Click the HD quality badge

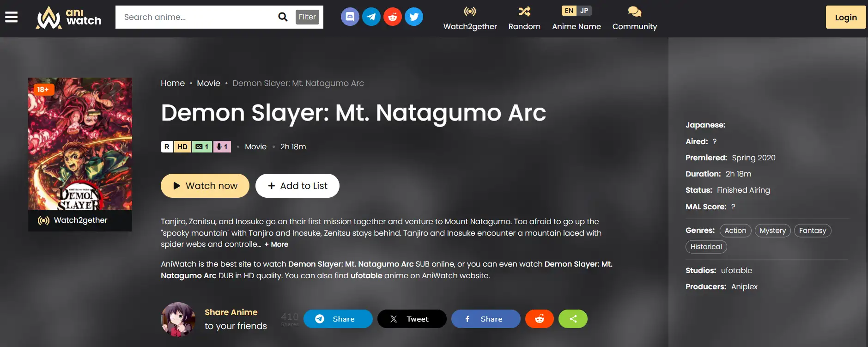[182, 146]
